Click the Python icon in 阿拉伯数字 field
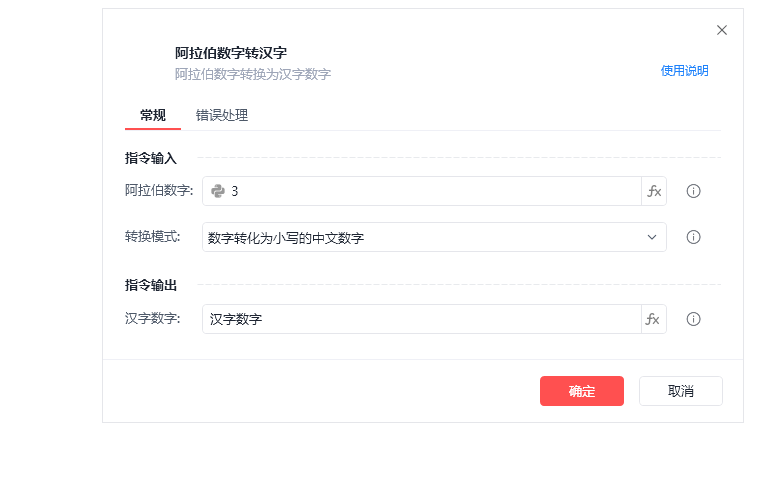This screenshot has width=766, height=483. click(x=217, y=191)
